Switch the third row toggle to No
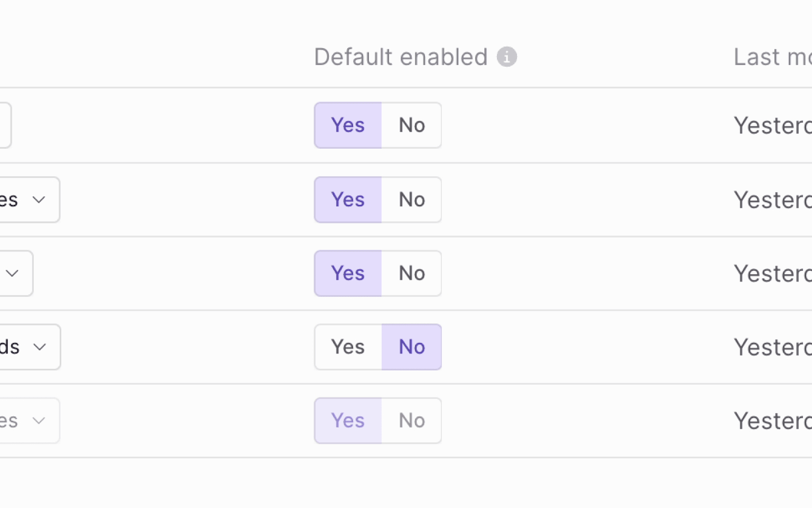Screen dimensions: 812x508 [x=411, y=273]
